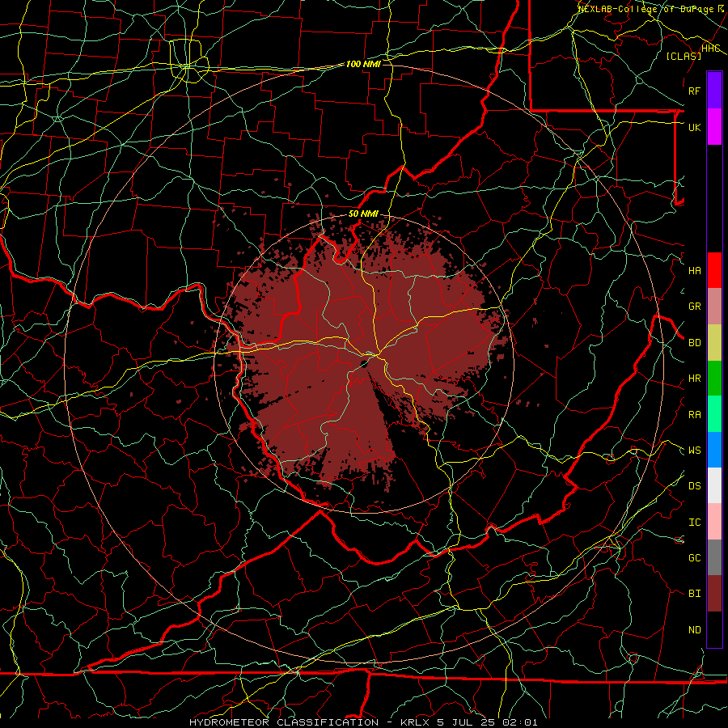Screen dimensions: 728x728
Task: Select the BD yellow legend swatch
Action: tap(714, 343)
